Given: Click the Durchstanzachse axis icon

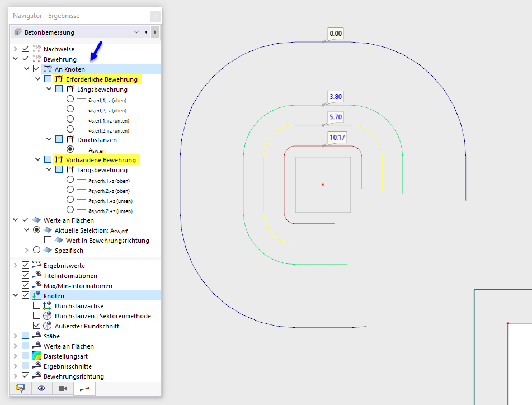Looking at the screenshot, I should pos(48,305).
